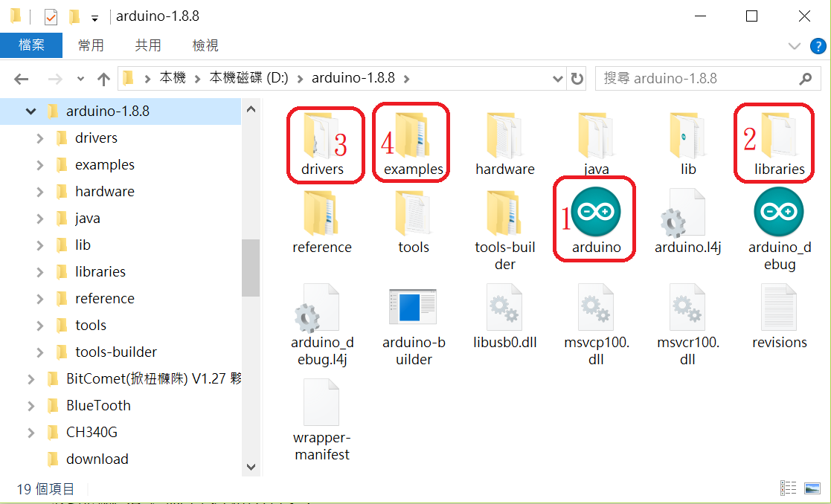831x504 pixels.
Task: Click 本機磁碟 (D:) breadcrumb segment
Action: [x=249, y=78]
